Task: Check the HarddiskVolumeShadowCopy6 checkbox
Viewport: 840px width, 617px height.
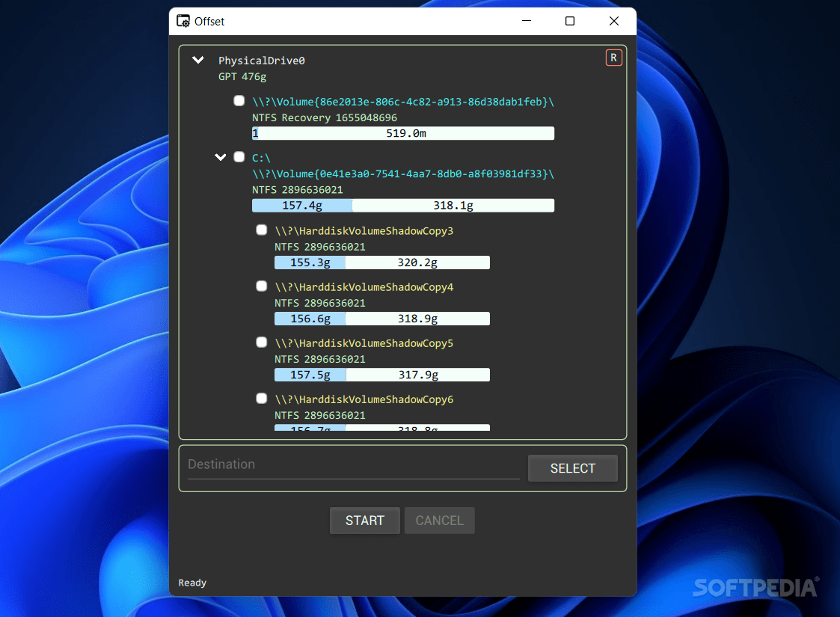Action: tap(261, 398)
